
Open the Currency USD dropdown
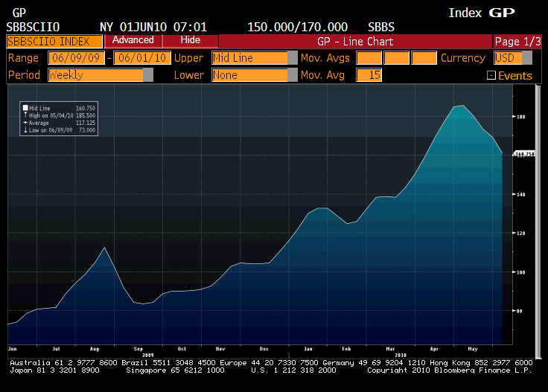(x=527, y=58)
